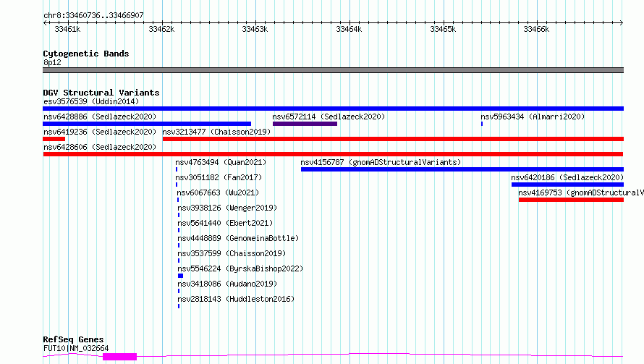
Task: Select nsv3418086 (Audano2019) label
Action: (x=227, y=284)
